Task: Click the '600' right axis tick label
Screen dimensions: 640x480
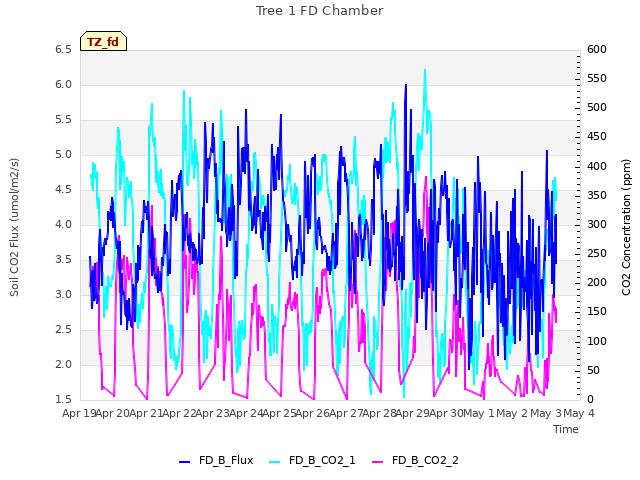Action: 597,50
